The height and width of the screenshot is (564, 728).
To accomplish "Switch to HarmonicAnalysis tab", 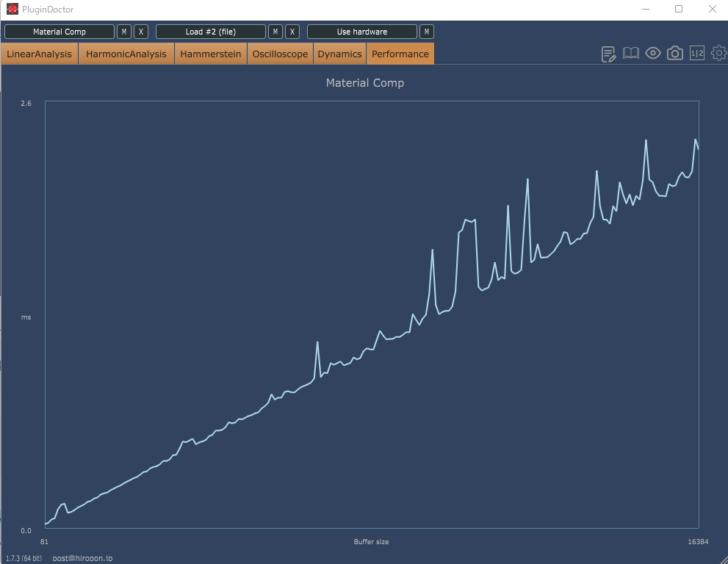I will 126,54.
